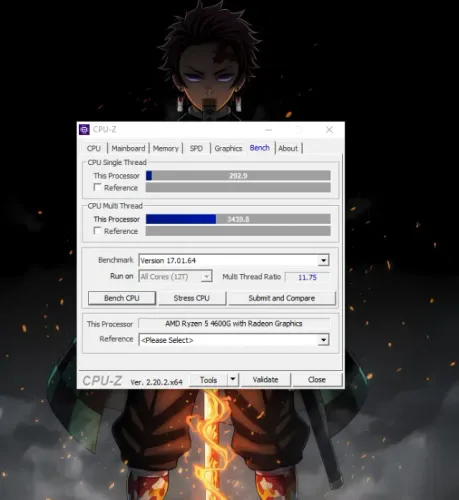Open the Reference Please Select dropdown
The image size is (459, 500).
click(234, 340)
